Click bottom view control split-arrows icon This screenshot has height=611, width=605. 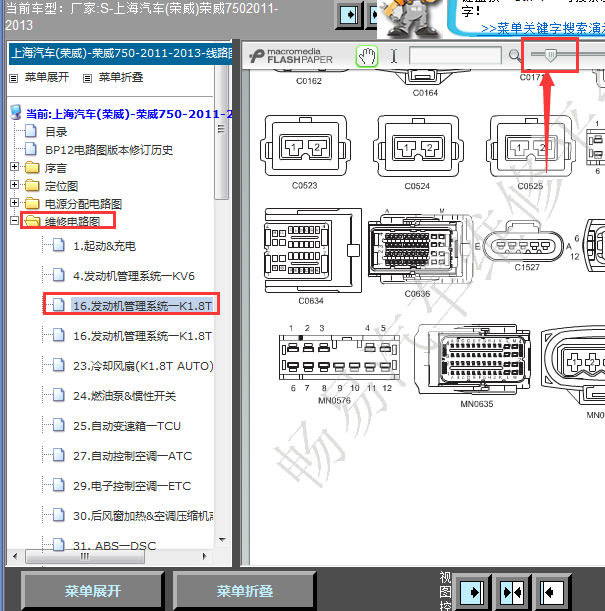click(x=511, y=590)
